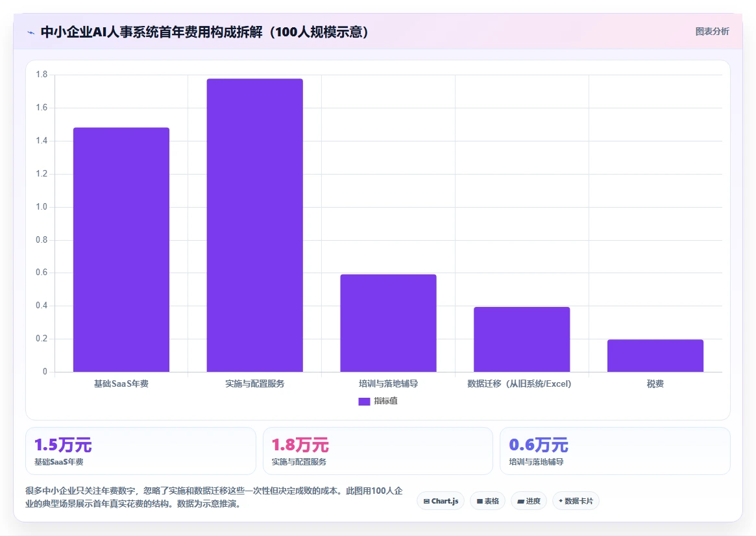Click the 实施与配置服务 caption under 1.8万元

coord(299,462)
